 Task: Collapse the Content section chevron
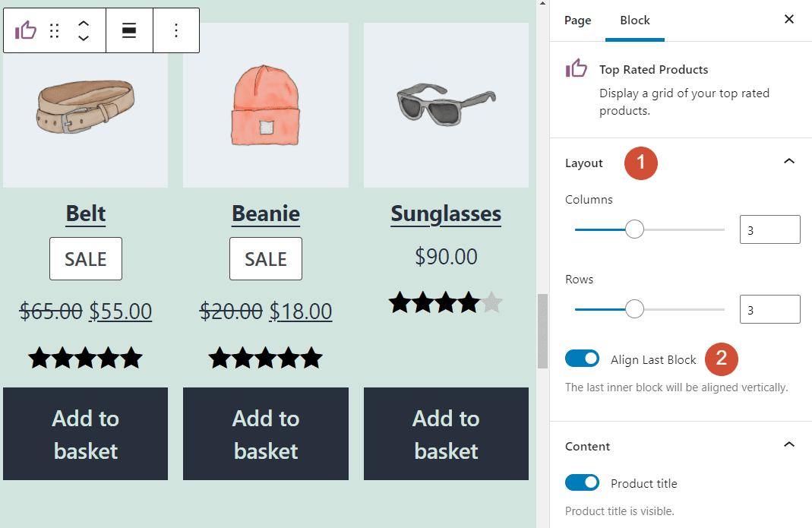point(789,445)
